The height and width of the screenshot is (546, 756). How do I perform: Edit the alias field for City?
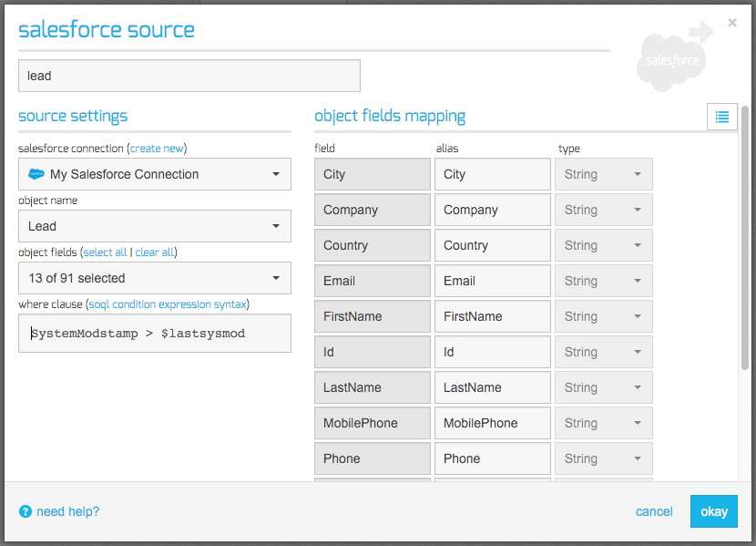(492, 174)
